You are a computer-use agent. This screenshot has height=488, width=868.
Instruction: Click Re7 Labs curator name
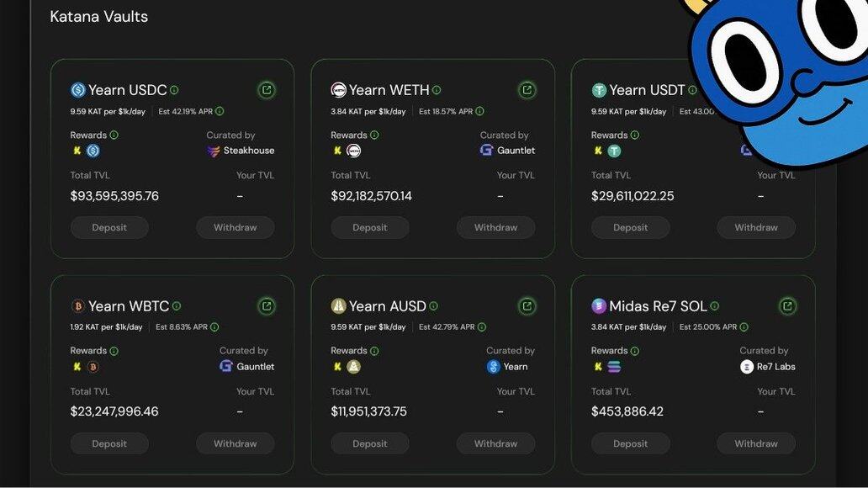point(775,367)
